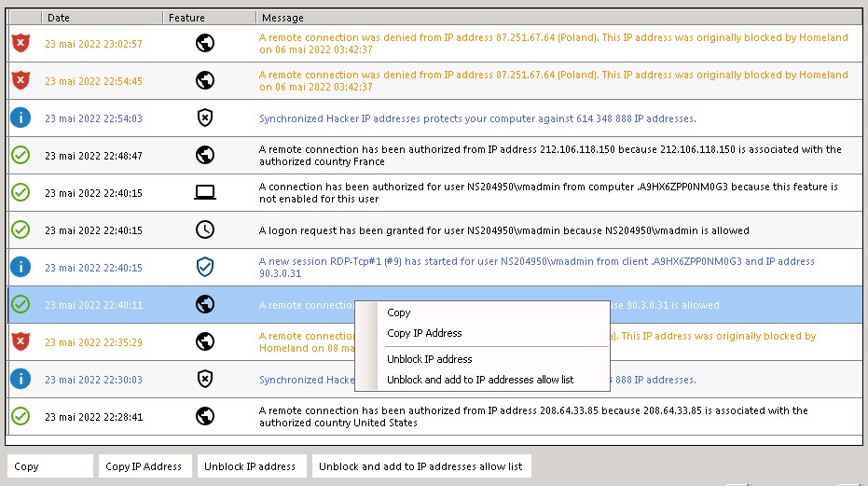
Task: Click the bottom Unblock IP address button
Action: [252, 466]
